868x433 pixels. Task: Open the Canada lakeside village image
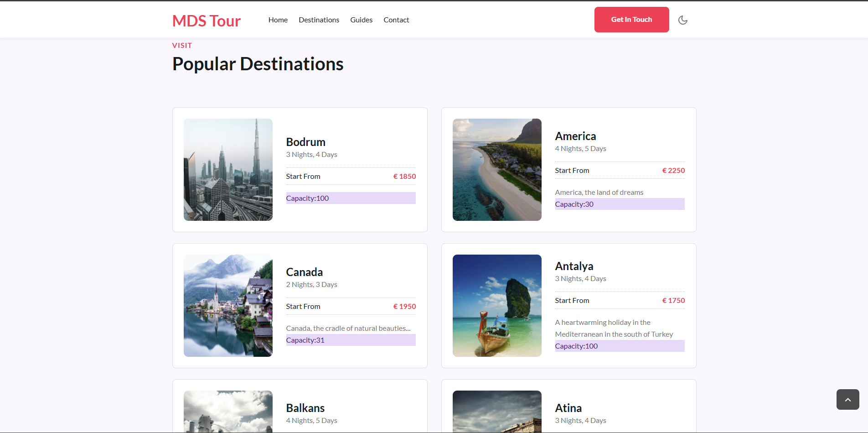pyautogui.click(x=228, y=306)
